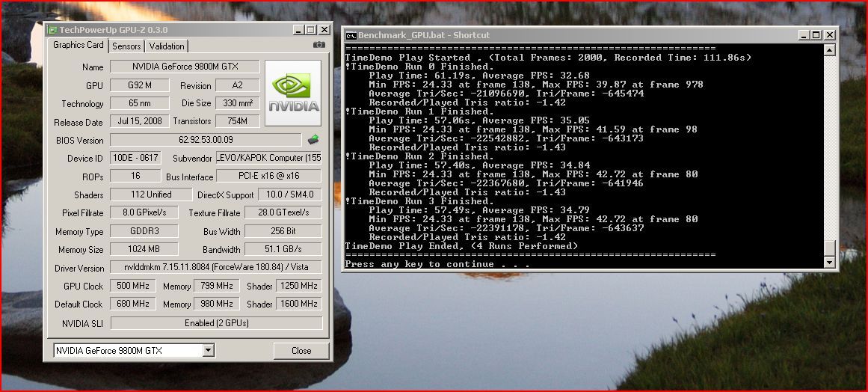The width and height of the screenshot is (868, 392).
Task: Click the command prompt title bar icon
Action: pos(351,35)
